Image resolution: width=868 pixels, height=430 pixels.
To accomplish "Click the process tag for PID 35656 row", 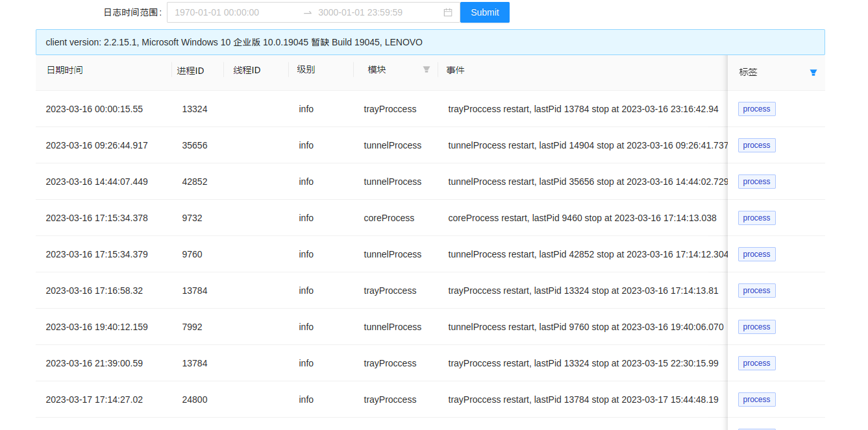I will pyautogui.click(x=756, y=145).
